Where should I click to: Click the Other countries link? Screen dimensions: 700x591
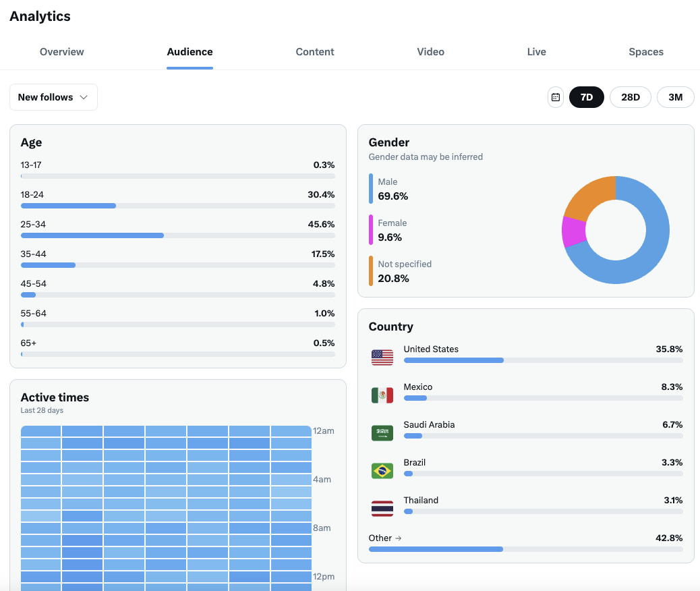[x=380, y=538]
